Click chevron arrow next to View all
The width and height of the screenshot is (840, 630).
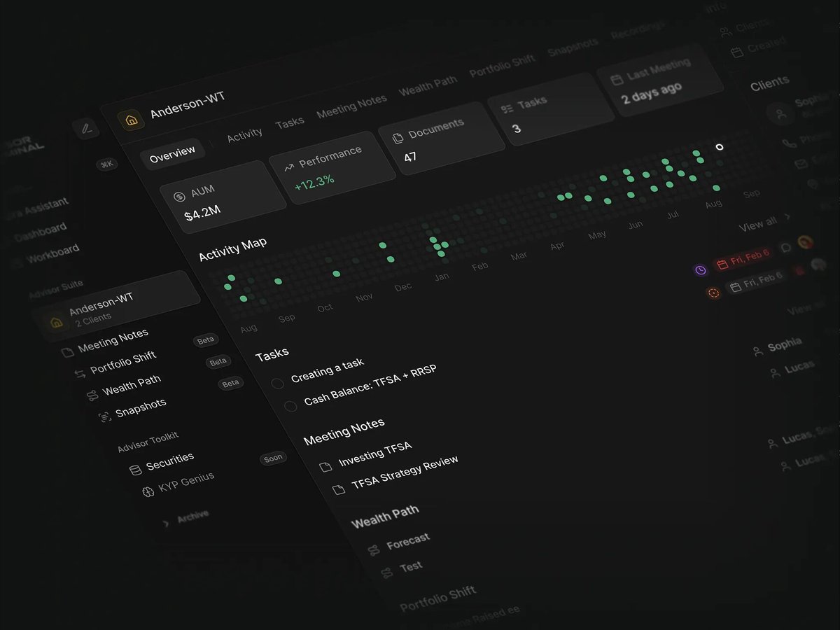click(x=787, y=217)
